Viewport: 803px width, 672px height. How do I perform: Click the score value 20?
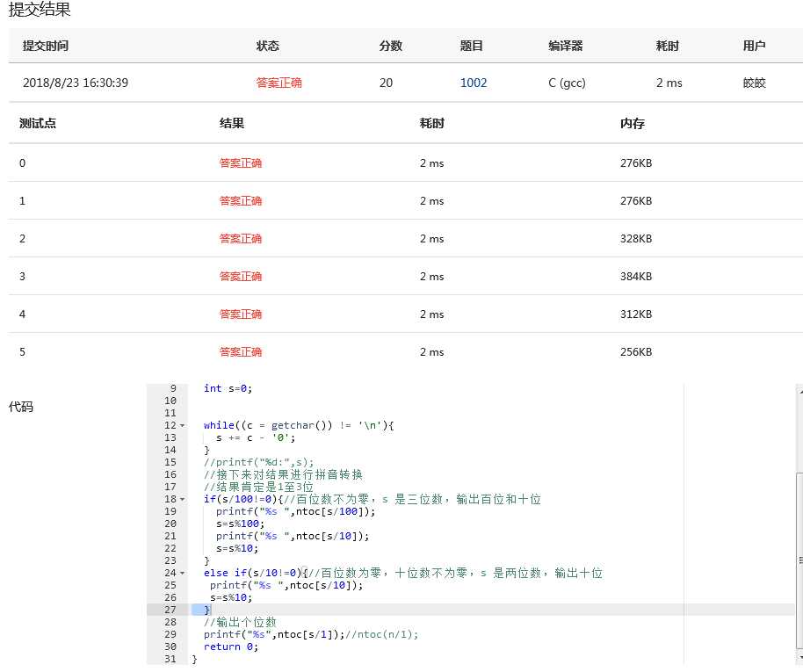387,83
